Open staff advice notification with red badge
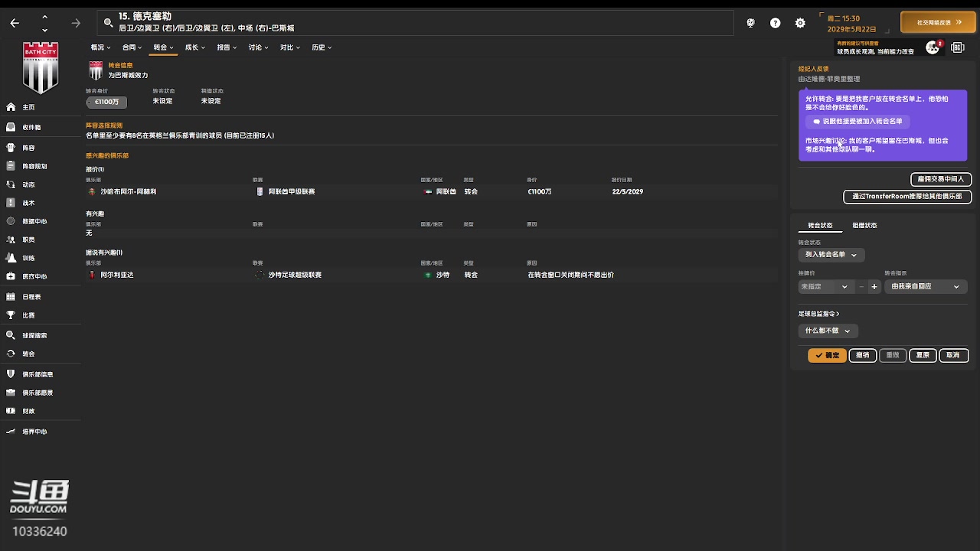 (933, 47)
